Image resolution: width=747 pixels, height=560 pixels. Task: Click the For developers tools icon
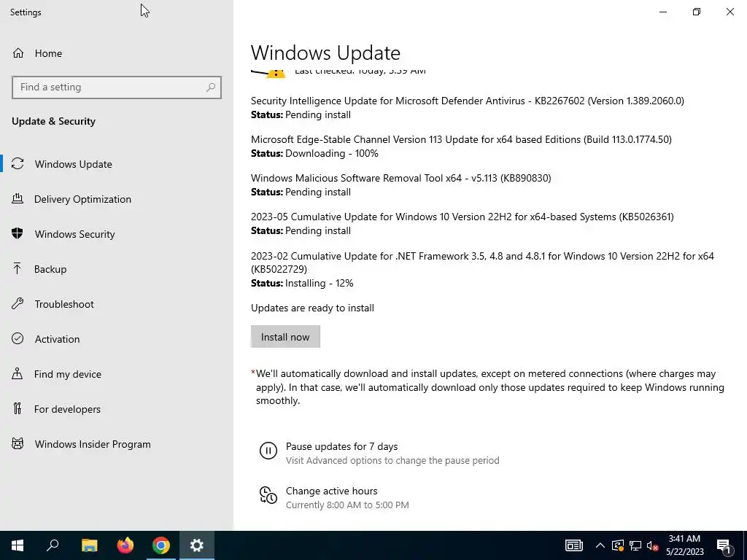pos(18,408)
